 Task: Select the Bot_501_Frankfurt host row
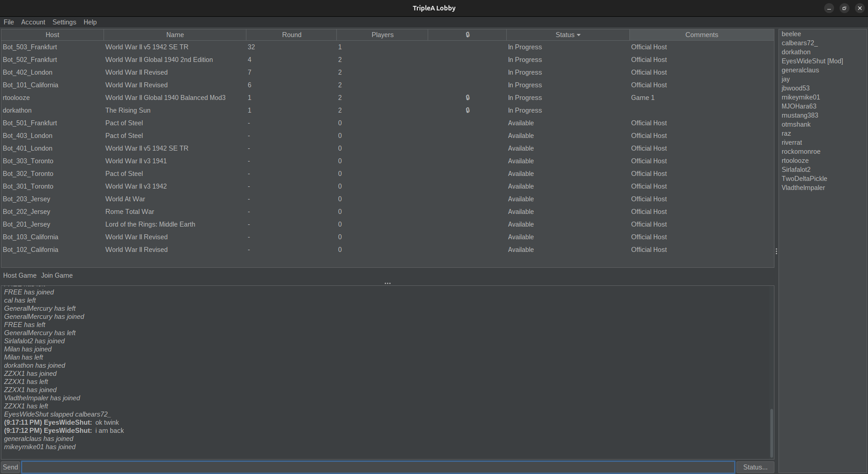(387, 123)
